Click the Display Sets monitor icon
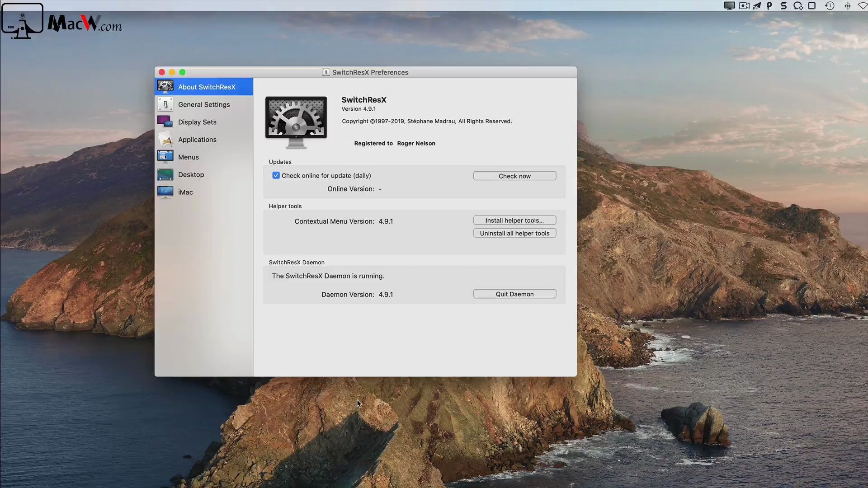 [x=165, y=121]
